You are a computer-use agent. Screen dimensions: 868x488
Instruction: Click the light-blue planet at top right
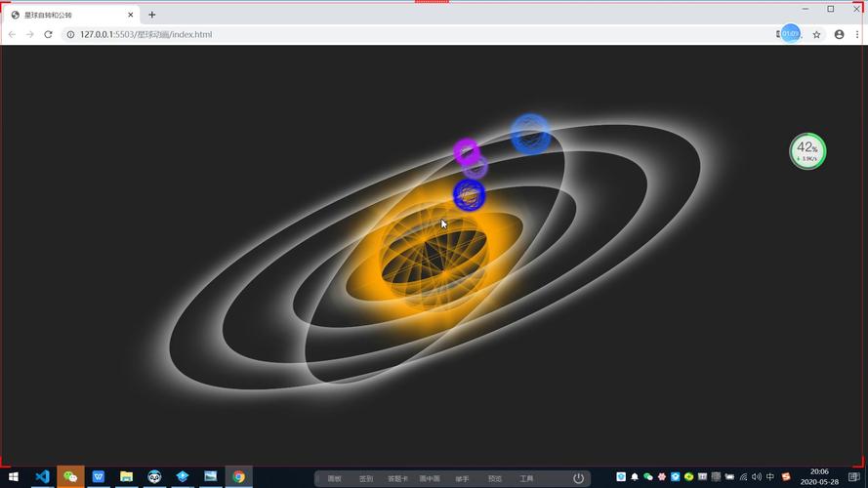pos(530,134)
